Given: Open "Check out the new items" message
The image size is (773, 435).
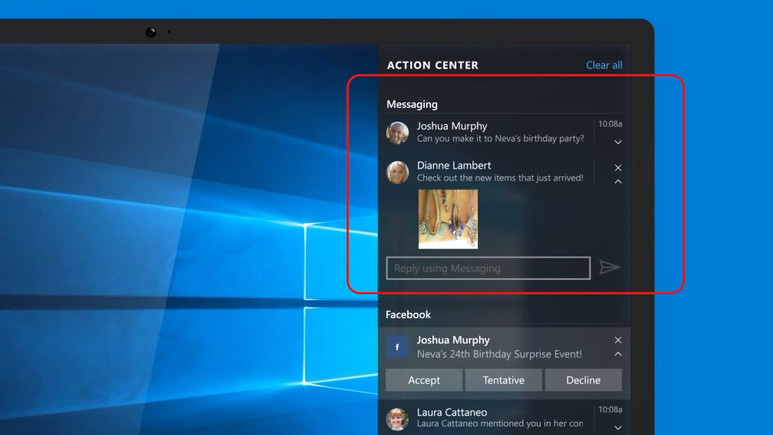Looking at the screenshot, I should [500, 178].
